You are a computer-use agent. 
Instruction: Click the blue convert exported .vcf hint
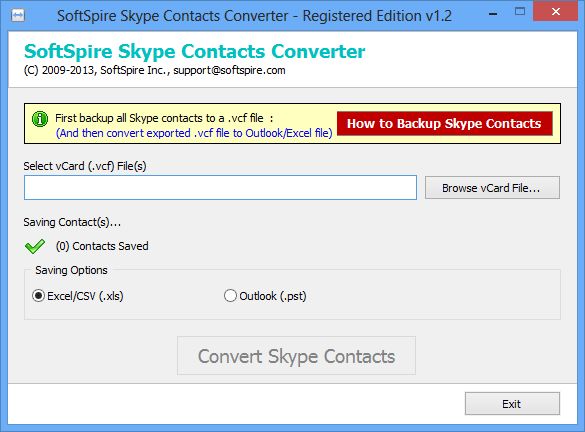(x=194, y=133)
